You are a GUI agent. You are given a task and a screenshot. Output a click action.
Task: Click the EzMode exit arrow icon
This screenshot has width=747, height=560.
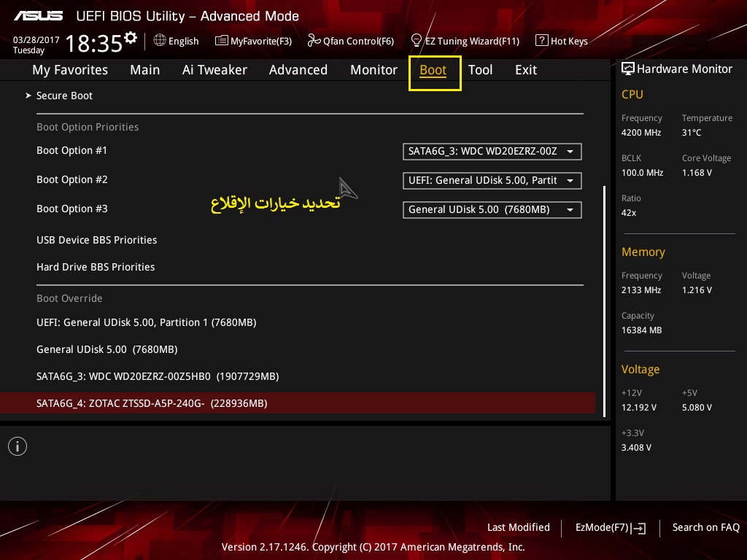[x=639, y=528]
